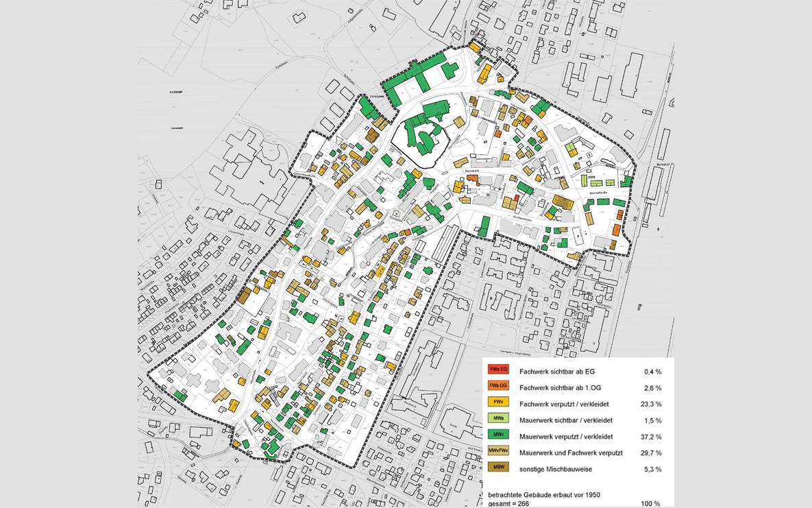Click 'Mauerwerk und Fachwerk verputzt' legend entry
Image resolution: width=812 pixels, height=508 pixels.
click(571, 453)
